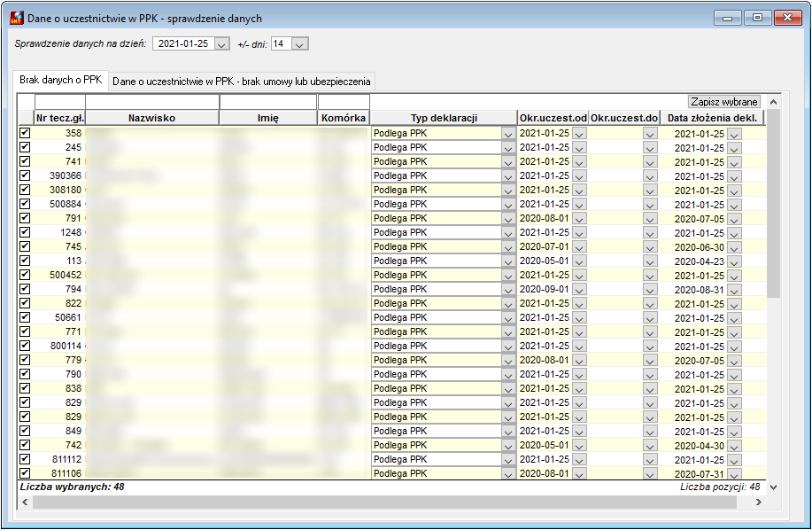The width and height of the screenshot is (812, 530).
Task: Sort by Komórka column header
Action: (x=344, y=118)
